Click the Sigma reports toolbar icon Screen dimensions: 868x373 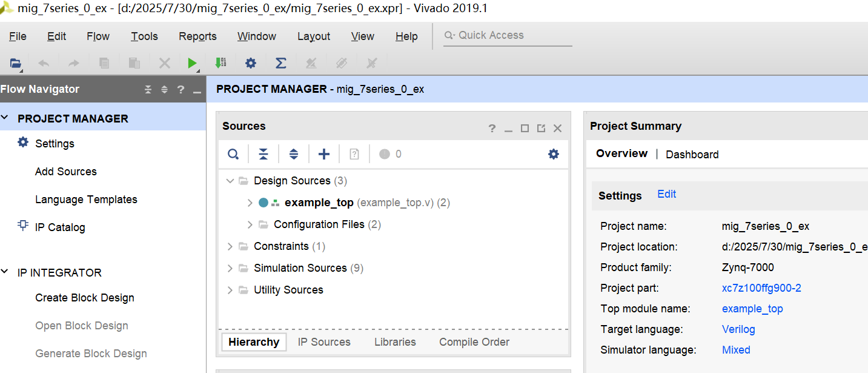[280, 62]
